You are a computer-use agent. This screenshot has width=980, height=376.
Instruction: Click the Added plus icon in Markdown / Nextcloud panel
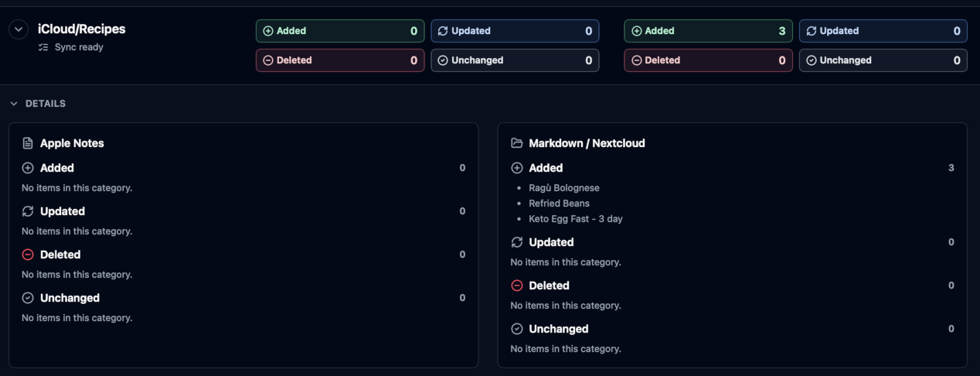click(x=517, y=168)
